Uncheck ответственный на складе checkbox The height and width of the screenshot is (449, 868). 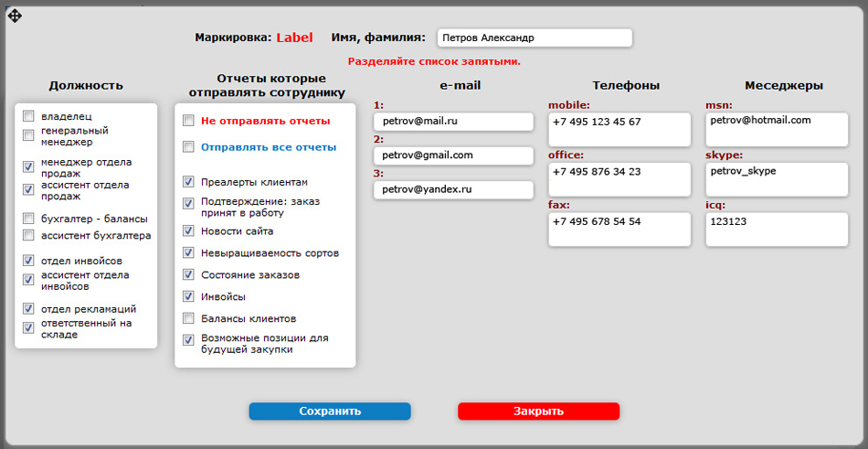pyautogui.click(x=28, y=327)
